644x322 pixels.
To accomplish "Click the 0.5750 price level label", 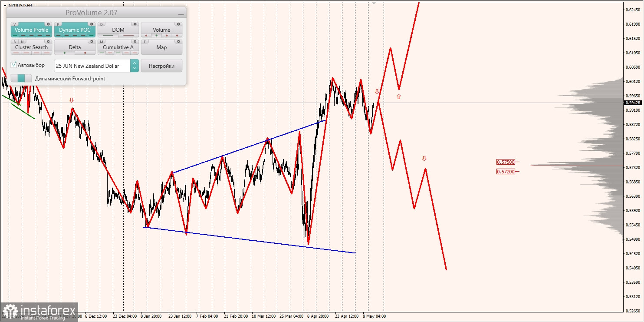I will pyautogui.click(x=506, y=162).
